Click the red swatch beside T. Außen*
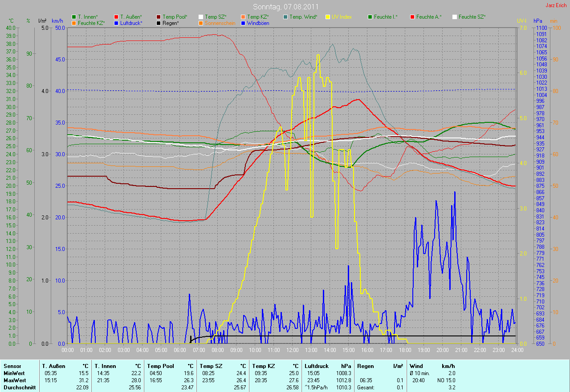The height and width of the screenshot is (392, 570). 116,17
